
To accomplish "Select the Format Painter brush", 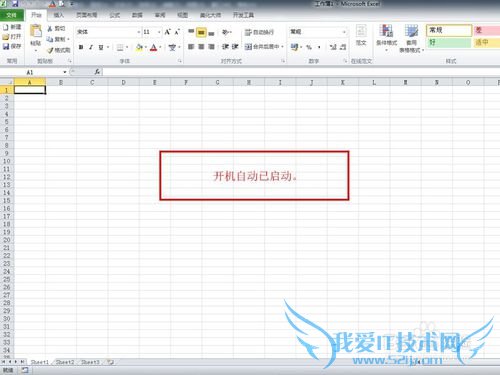I will 50,50.
